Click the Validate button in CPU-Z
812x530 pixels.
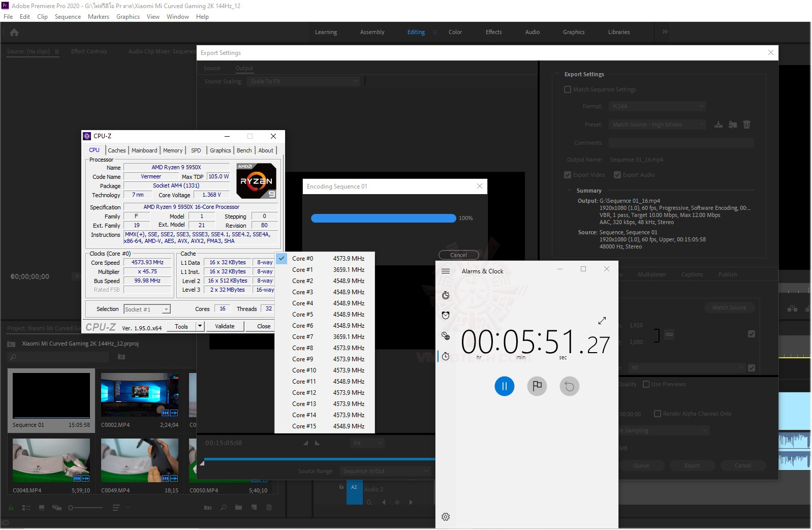(x=225, y=326)
